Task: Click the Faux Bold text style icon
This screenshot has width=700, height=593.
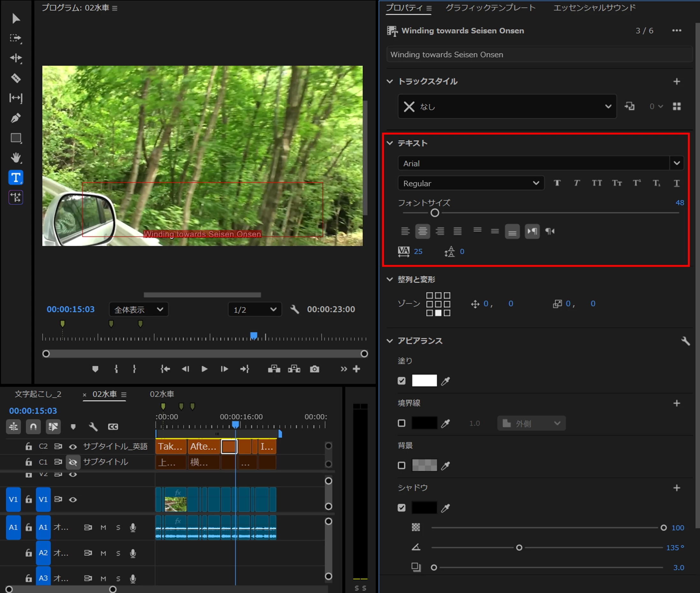Action: pyautogui.click(x=557, y=183)
